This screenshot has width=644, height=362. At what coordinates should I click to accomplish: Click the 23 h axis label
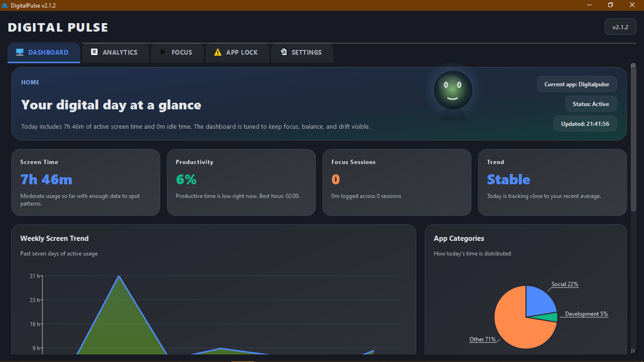[x=35, y=300]
